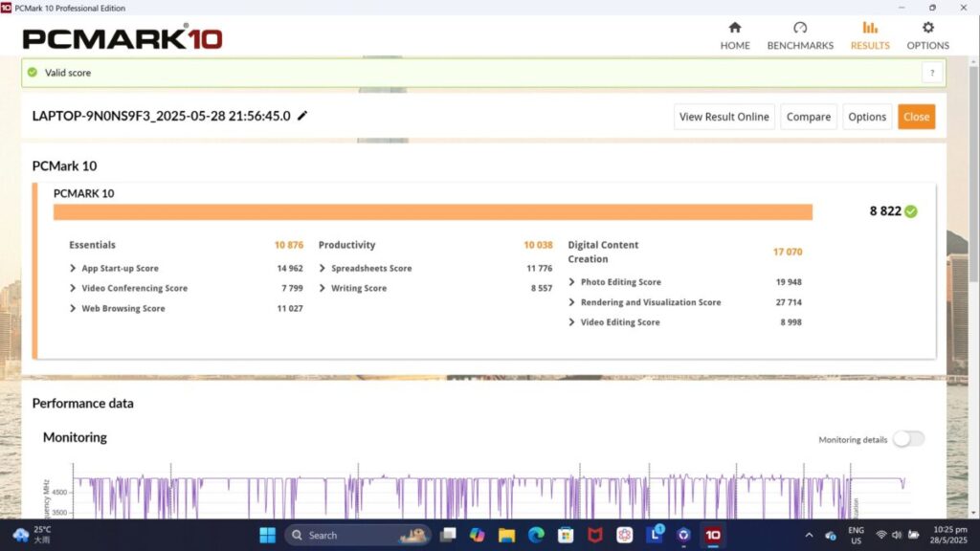Viewport: 980px width, 551px height.
Task: Open the clock showing 10:25 pm
Action: [948, 535]
